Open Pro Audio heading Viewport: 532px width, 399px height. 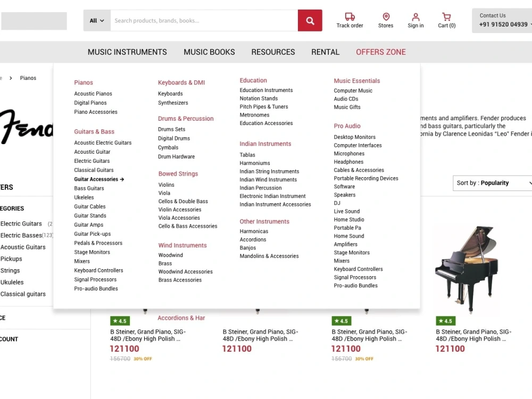click(347, 126)
